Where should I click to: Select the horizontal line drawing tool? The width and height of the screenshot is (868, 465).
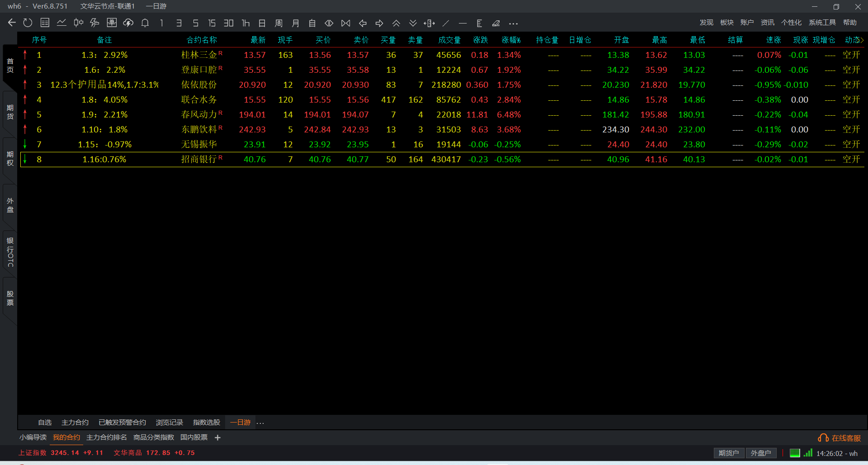tap(462, 23)
